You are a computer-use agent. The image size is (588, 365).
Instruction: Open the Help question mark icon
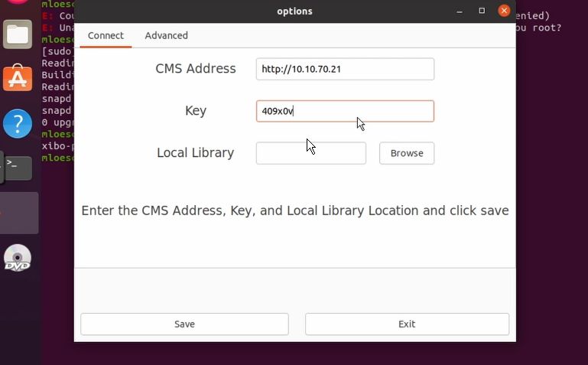[x=18, y=122]
